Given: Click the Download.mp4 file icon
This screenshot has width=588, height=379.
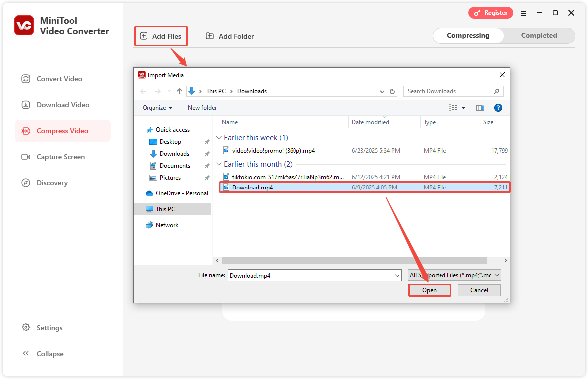Looking at the screenshot, I should click(226, 187).
